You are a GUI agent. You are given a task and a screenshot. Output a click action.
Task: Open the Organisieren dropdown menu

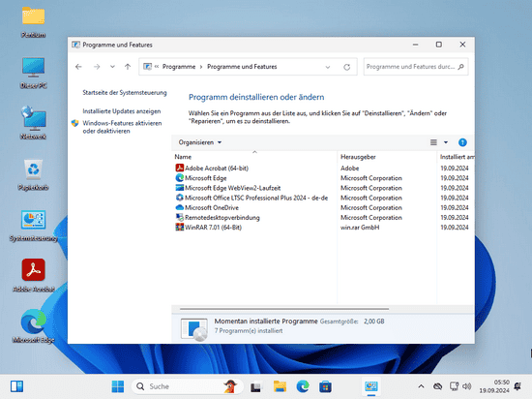click(200, 142)
